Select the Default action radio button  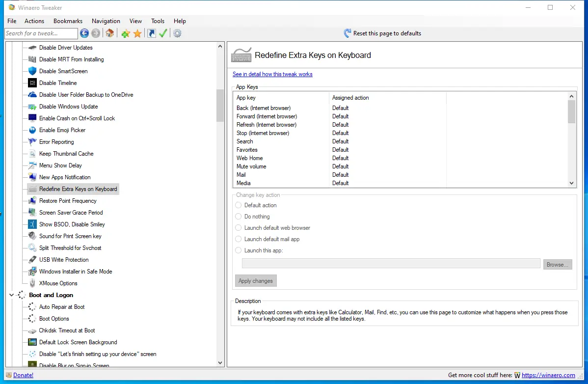click(x=238, y=205)
